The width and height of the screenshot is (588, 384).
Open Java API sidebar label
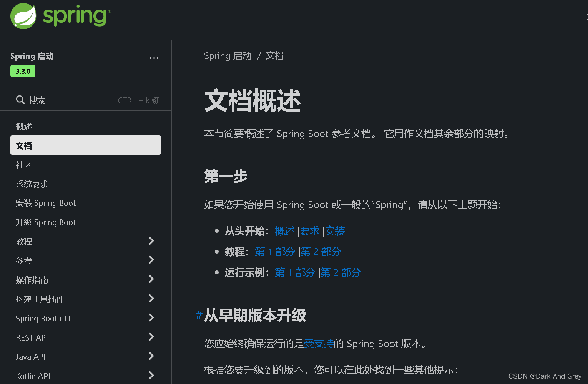31,357
